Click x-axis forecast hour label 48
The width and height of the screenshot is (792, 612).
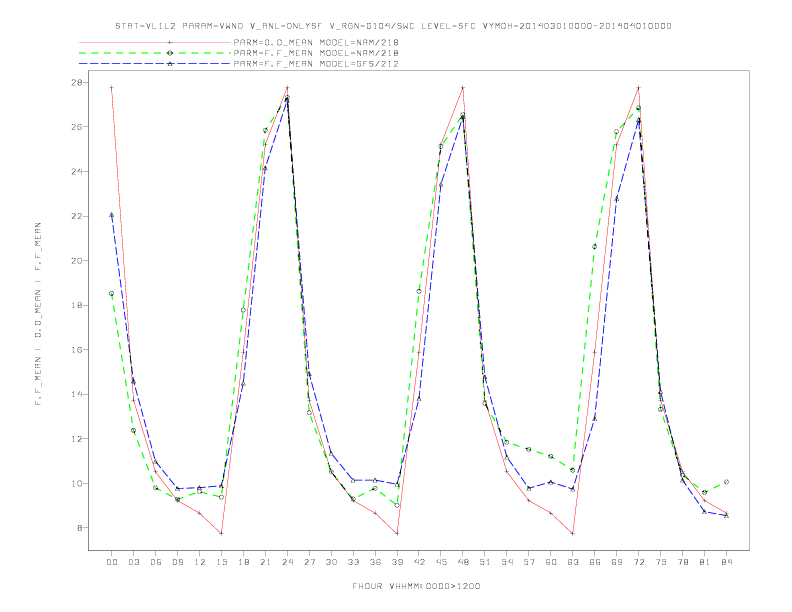463,562
